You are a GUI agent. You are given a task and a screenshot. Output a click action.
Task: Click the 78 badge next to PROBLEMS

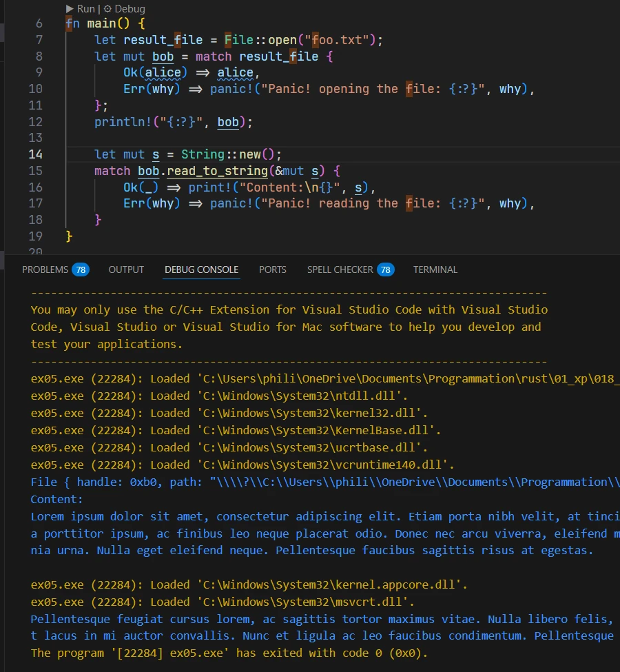coord(81,269)
